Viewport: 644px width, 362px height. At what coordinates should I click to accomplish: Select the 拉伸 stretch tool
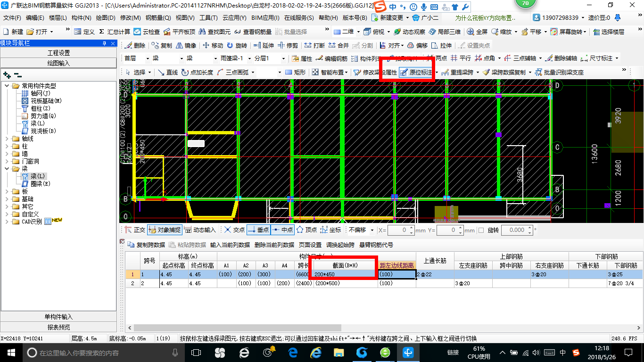[x=441, y=46]
